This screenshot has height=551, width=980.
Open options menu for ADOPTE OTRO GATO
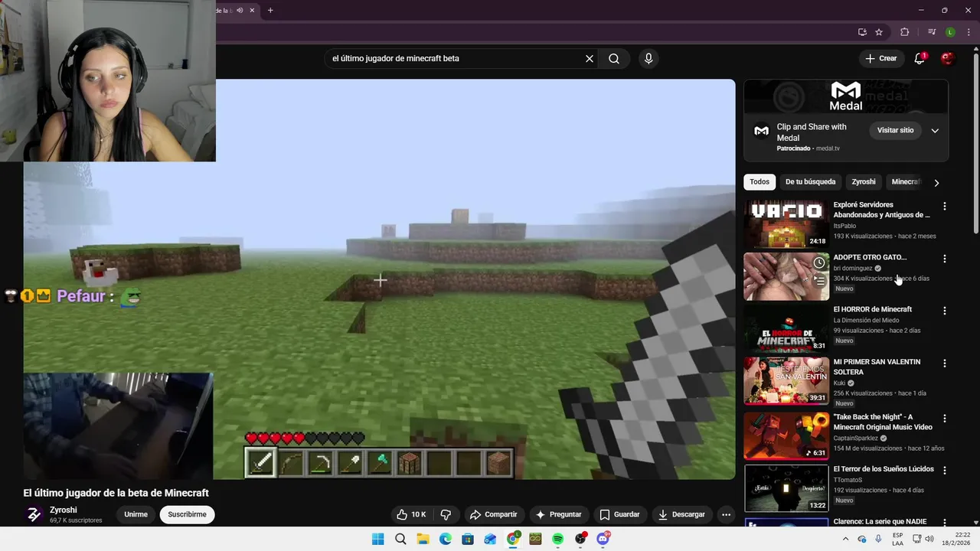click(944, 259)
